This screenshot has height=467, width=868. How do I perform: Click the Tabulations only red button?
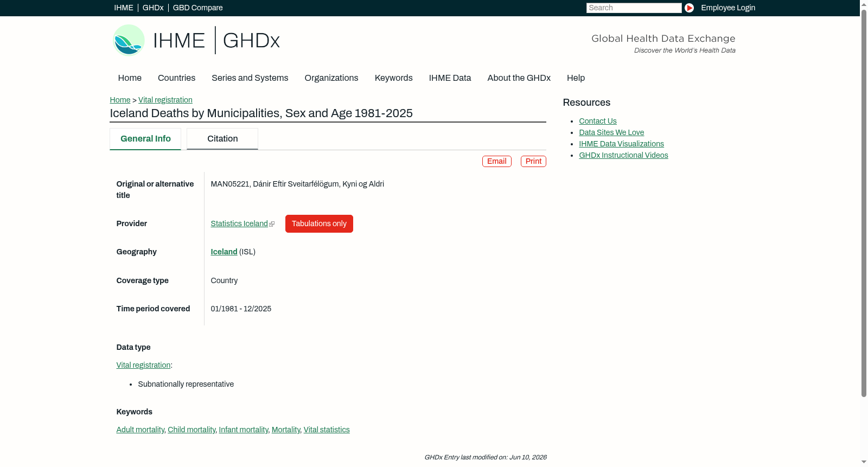[319, 224]
